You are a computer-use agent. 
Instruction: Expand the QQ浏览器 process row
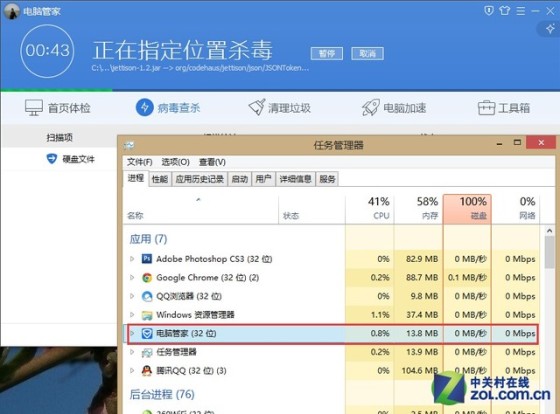tap(132, 296)
